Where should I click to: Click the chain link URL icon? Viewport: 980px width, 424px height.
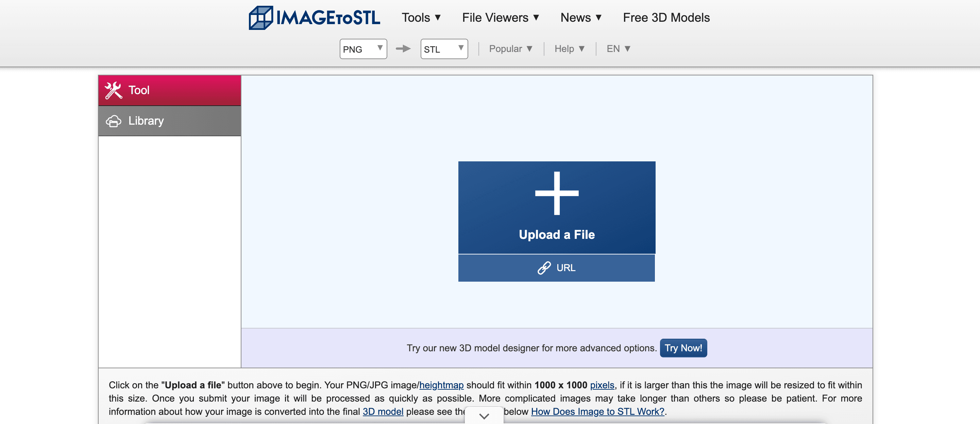(x=544, y=268)
